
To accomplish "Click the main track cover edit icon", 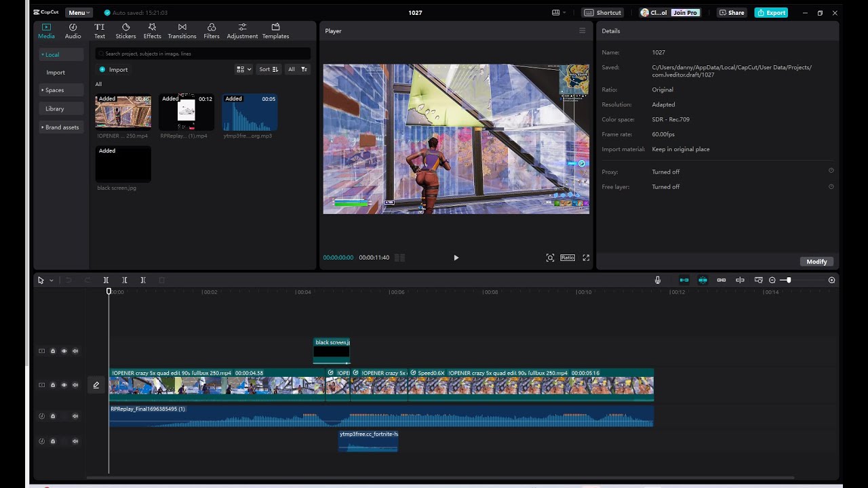I will (x=96, y=385).
